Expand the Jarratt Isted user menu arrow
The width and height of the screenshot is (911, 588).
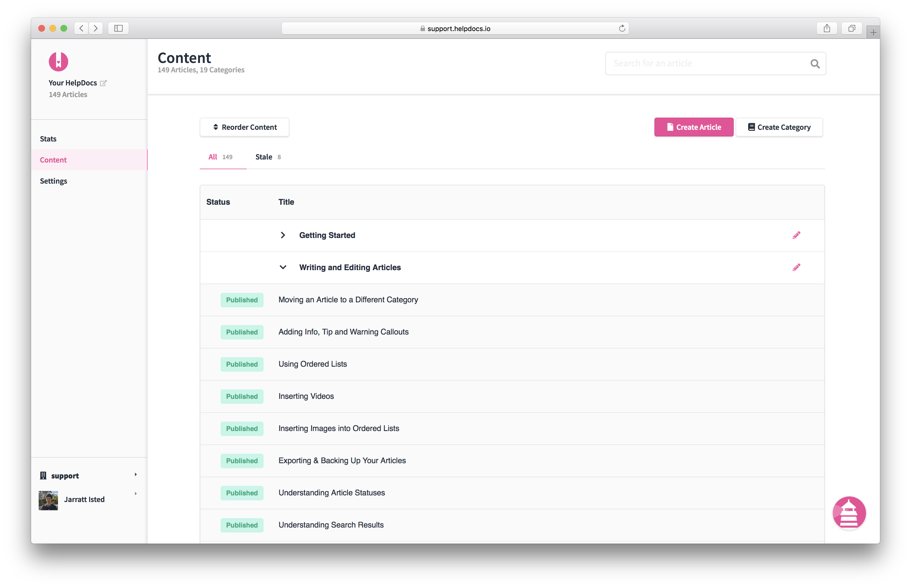[x=136, y=494]
